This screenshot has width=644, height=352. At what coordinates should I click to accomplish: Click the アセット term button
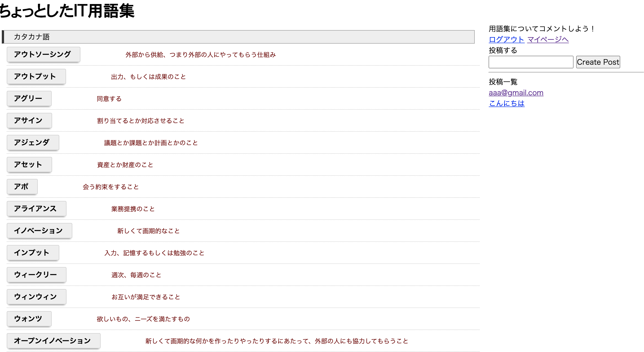pyautogui.click(x=29, y=165)
